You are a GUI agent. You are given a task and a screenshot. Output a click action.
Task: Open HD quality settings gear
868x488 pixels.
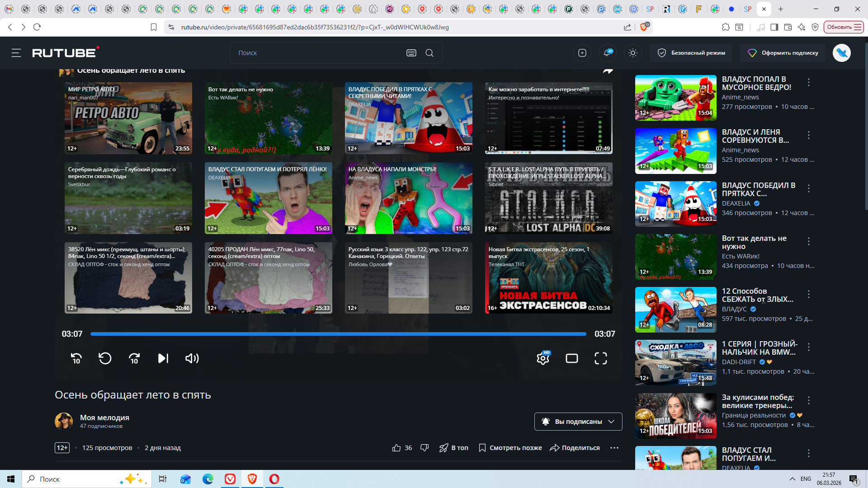543,358
